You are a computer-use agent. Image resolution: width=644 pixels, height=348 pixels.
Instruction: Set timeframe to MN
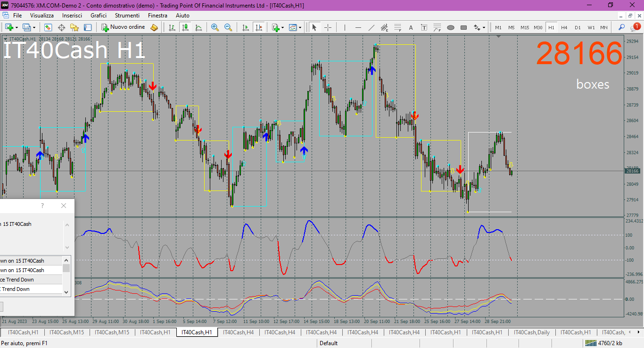point(604,27)
